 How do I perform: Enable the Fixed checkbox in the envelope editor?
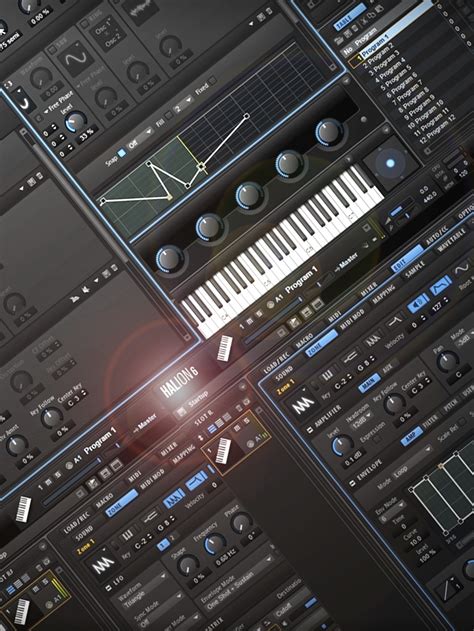pos(212,80)
